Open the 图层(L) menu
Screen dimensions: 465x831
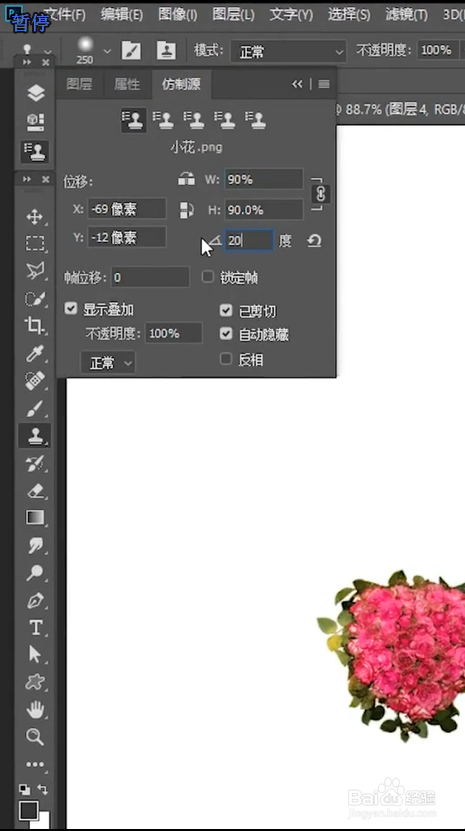[233, 15]
